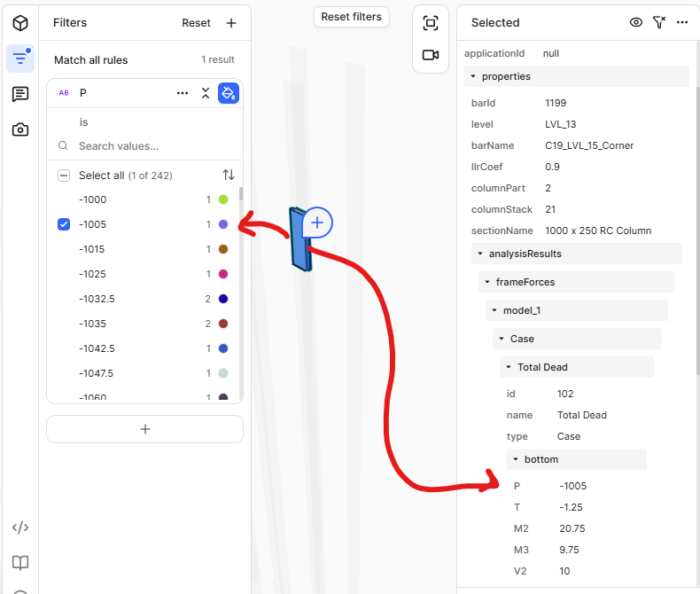
Task: Collapse the bottom forces group
Action: point(517,459)
